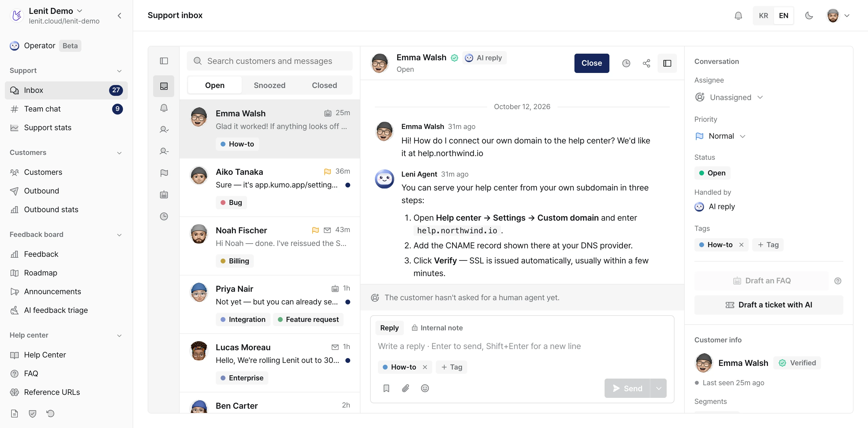Open notifications bell in top bar
The image size is (868, 428).
pyautogui.click(x=738, y=15)
